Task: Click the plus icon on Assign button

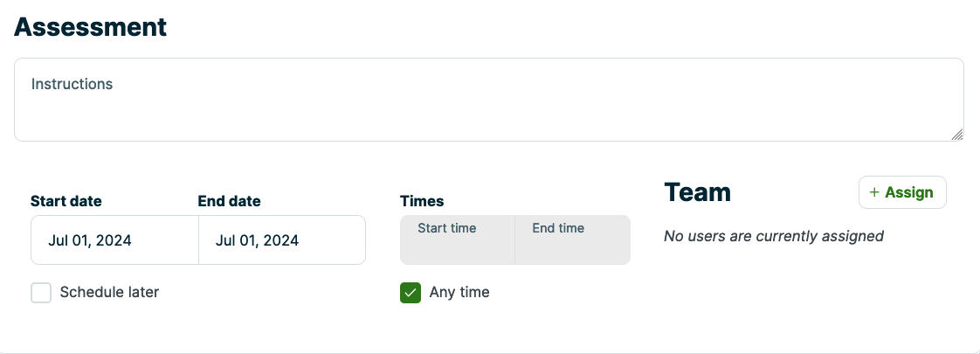Action: pos(874,192)
